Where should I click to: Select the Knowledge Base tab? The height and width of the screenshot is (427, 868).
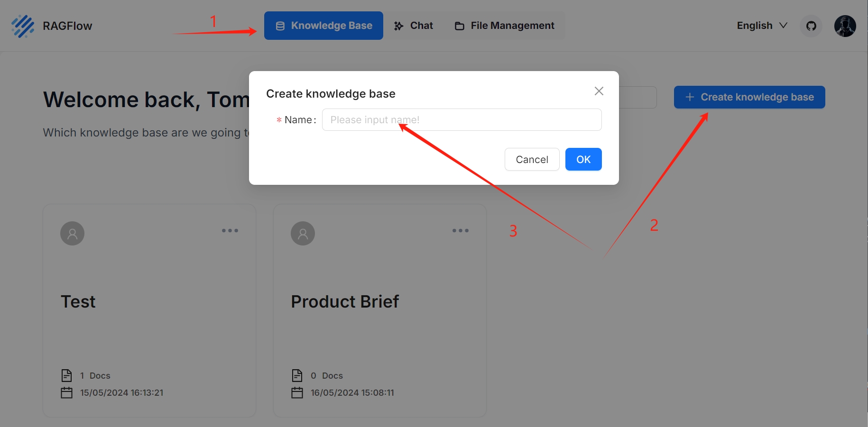[323, 26]
